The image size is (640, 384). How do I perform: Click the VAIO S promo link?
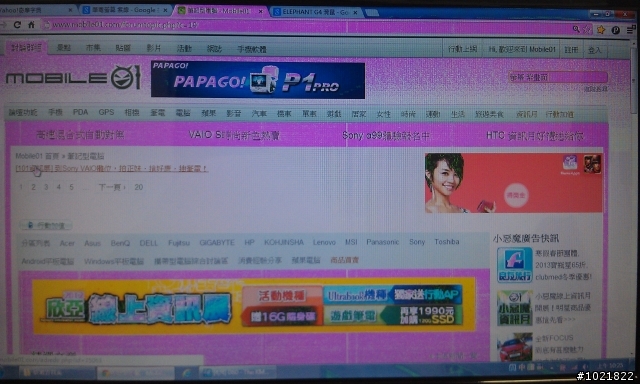pyautogui.click(x=234, y=135)
